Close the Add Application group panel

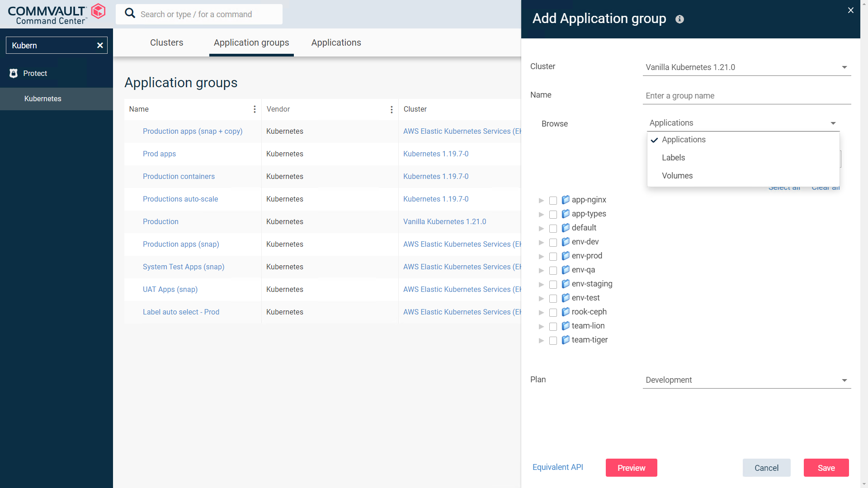pos(850,10)
